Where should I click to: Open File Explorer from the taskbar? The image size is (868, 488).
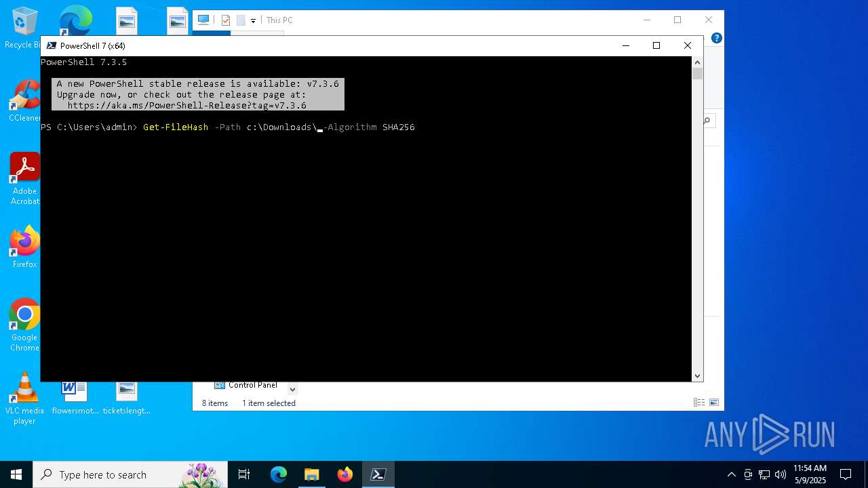coord(311,474)
